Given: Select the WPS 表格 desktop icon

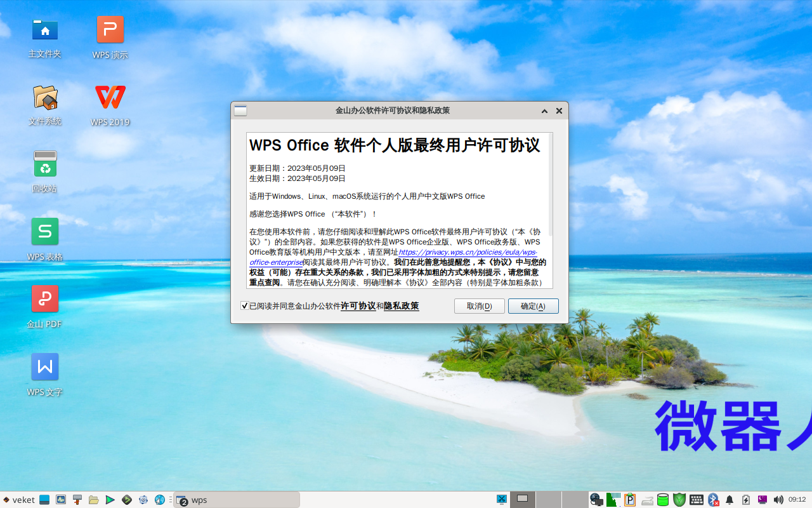Looking at the screenshot, I should click(x=45, y=239).
